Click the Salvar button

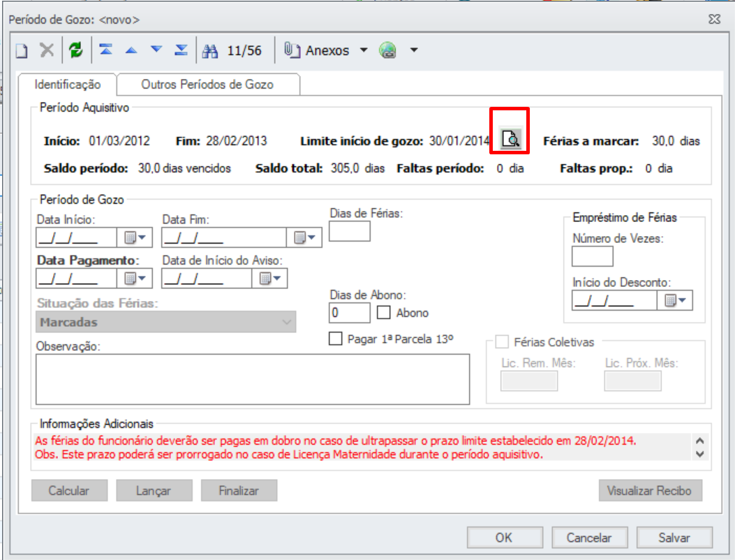pyautogui.click(x=674, y=538)
